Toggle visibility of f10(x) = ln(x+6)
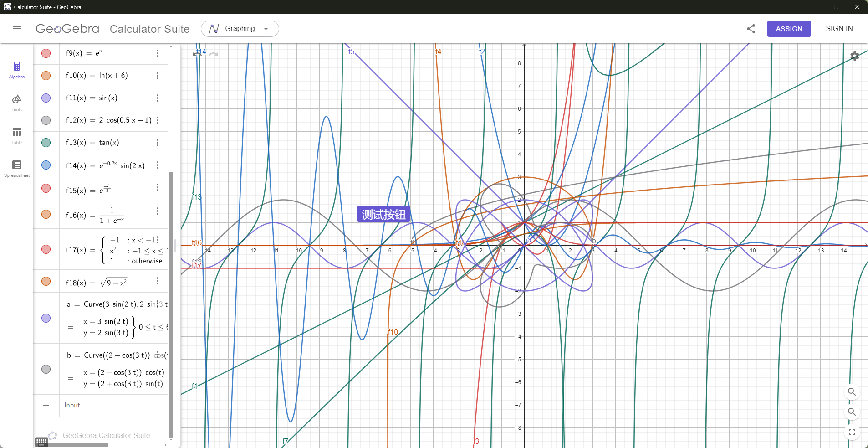This screenshot has width=868, height=448. click(x=46, y=76)
